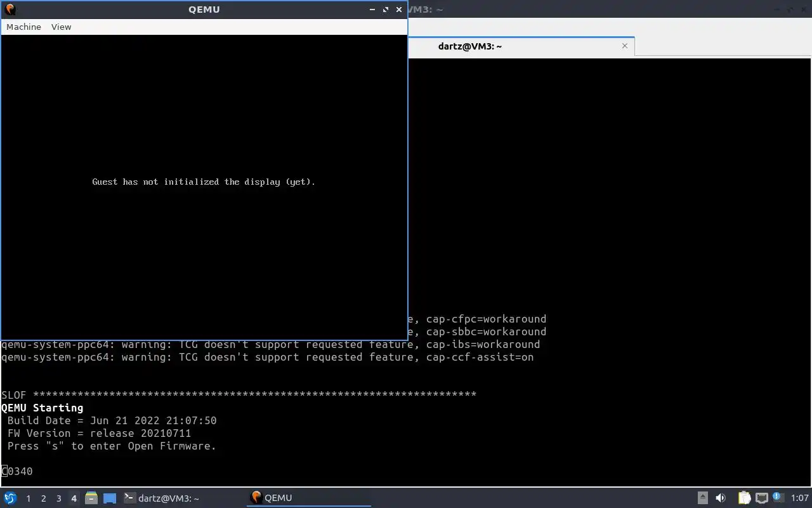Maximize the QEMU window
Image resolution: width=812 pixels, height=508 pixels.
click(386, 10)
